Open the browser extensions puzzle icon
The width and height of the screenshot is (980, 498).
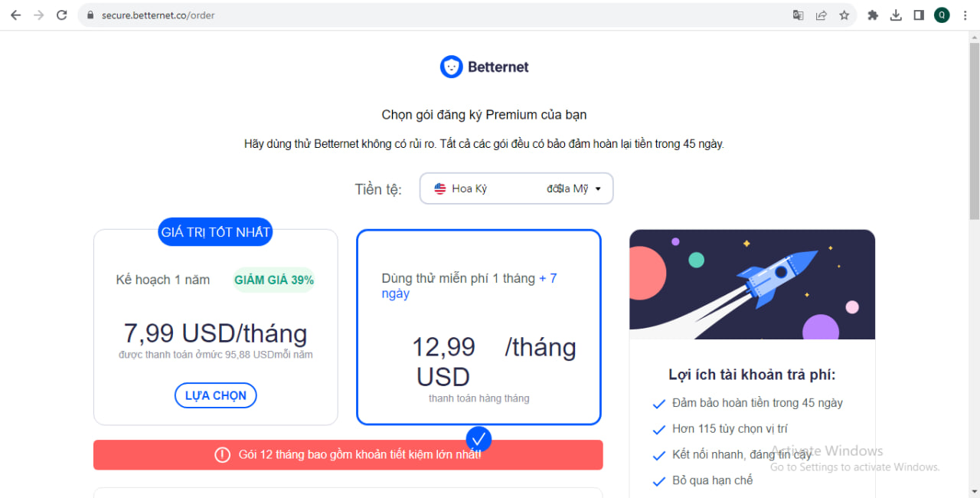tap(873, 15)
